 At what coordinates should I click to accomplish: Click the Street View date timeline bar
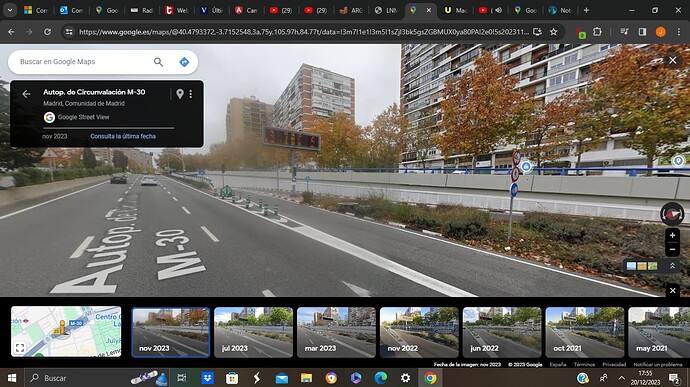(x=109, y=128)
